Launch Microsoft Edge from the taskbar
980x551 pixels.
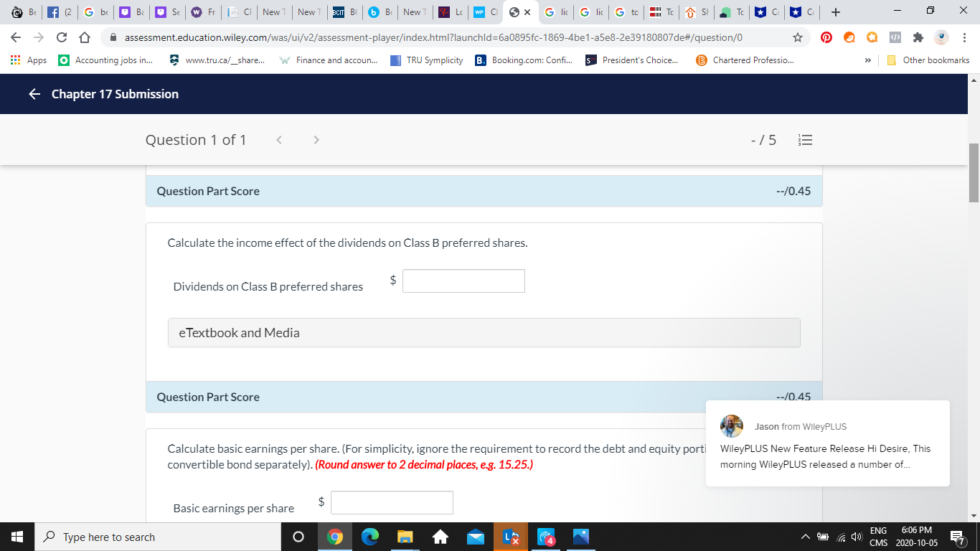pyautogui.click(x=369, y=537)
